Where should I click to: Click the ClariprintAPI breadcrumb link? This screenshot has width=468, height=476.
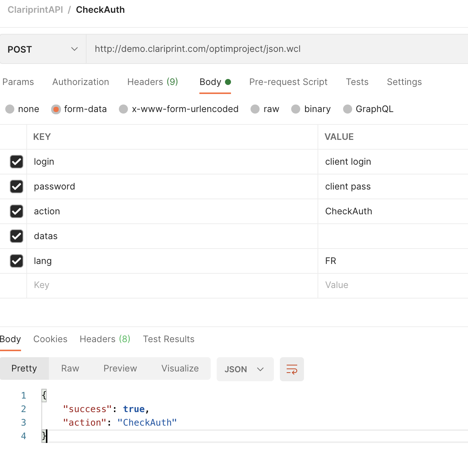(35, 10)
